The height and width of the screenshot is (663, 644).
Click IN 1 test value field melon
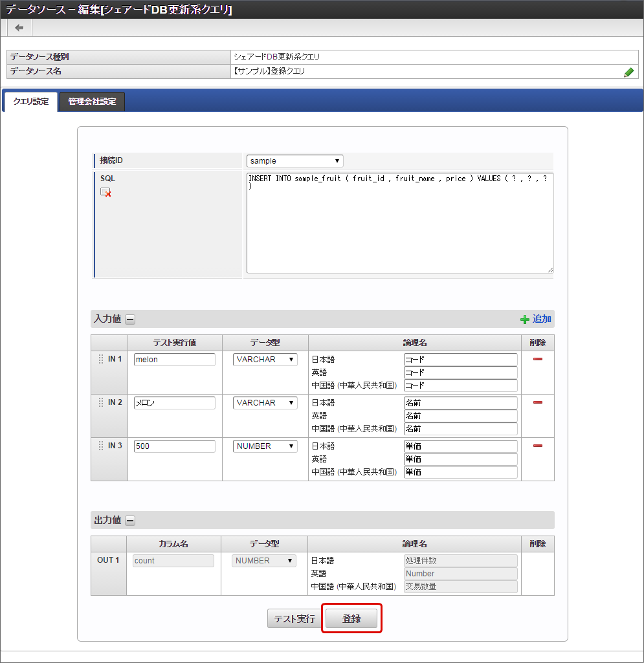click(x=174, y=360)
